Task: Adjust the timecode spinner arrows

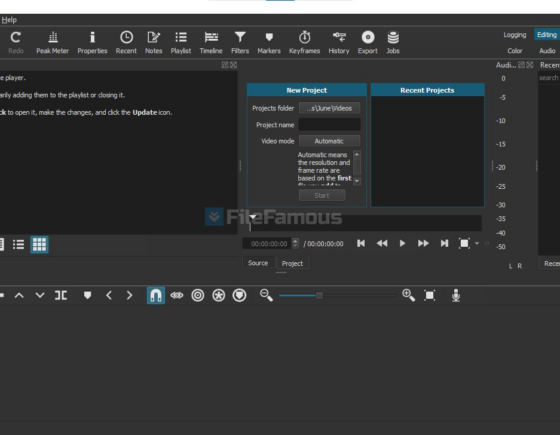Action: pos(295,244)
